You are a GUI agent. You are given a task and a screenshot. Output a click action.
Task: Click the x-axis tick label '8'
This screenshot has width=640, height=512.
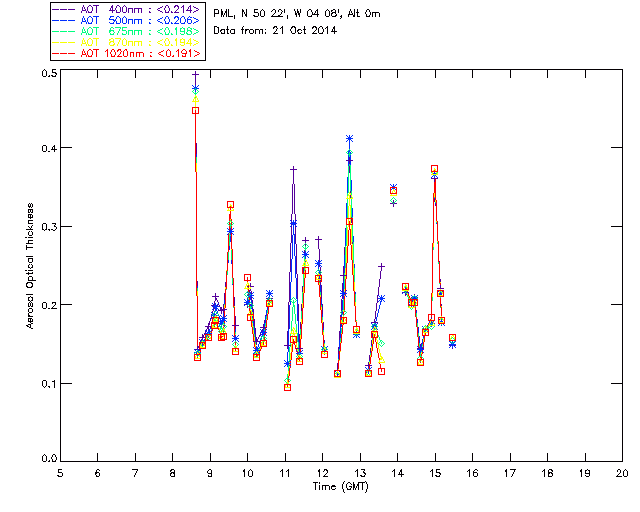[x=172, y=473]
